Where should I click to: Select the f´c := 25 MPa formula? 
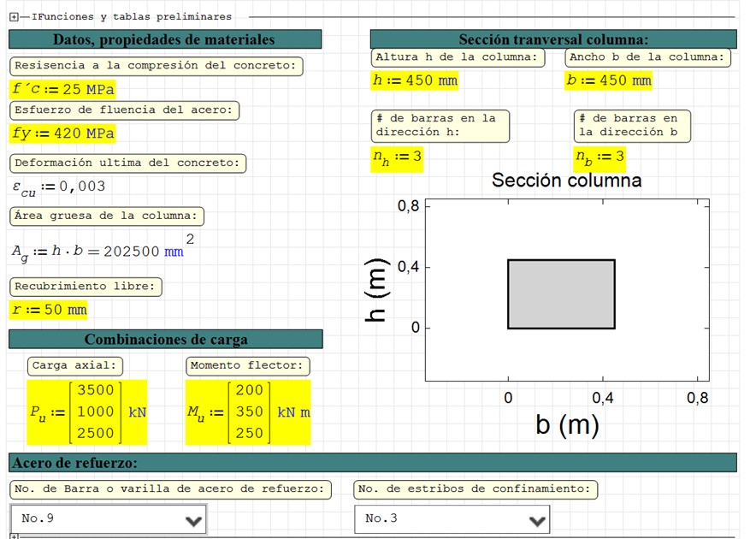(x=62, y=89)
